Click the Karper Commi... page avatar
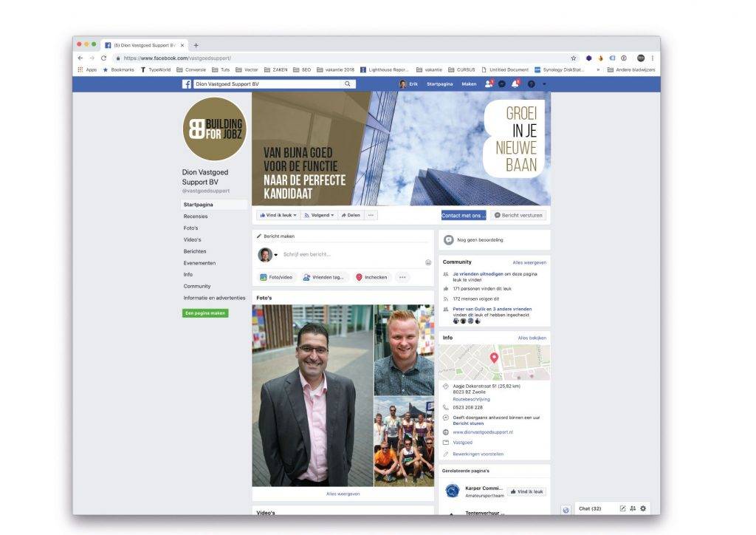Viewport: 756px width, 535px height. [452, 491]
